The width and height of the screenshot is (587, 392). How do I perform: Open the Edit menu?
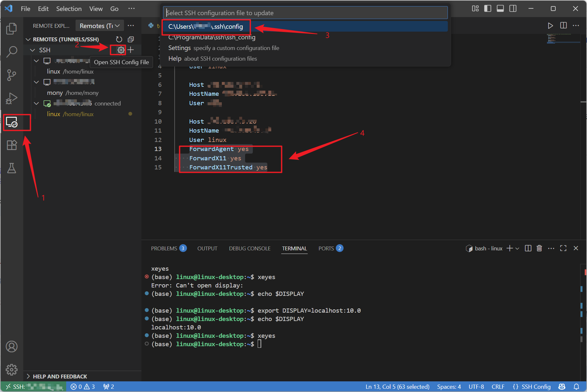[43, 9]
